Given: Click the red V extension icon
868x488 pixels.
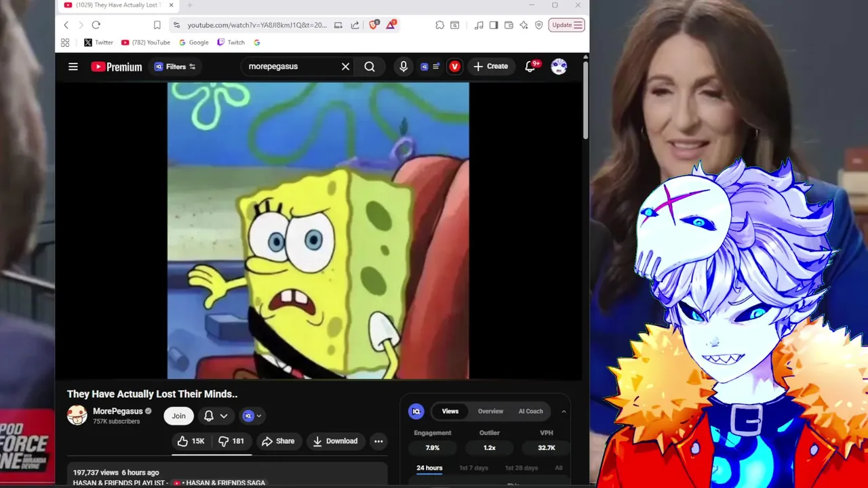Looking at the screenshot, I should [454, 66].
